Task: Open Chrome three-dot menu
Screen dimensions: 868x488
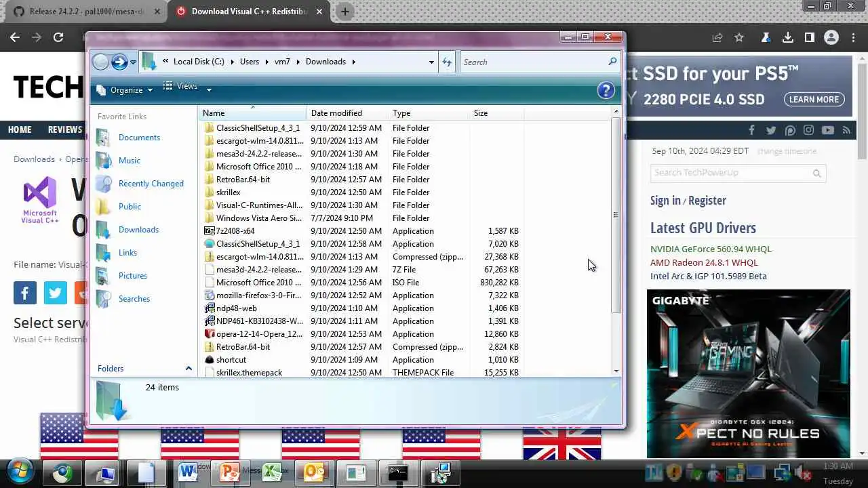Action: 854,38
